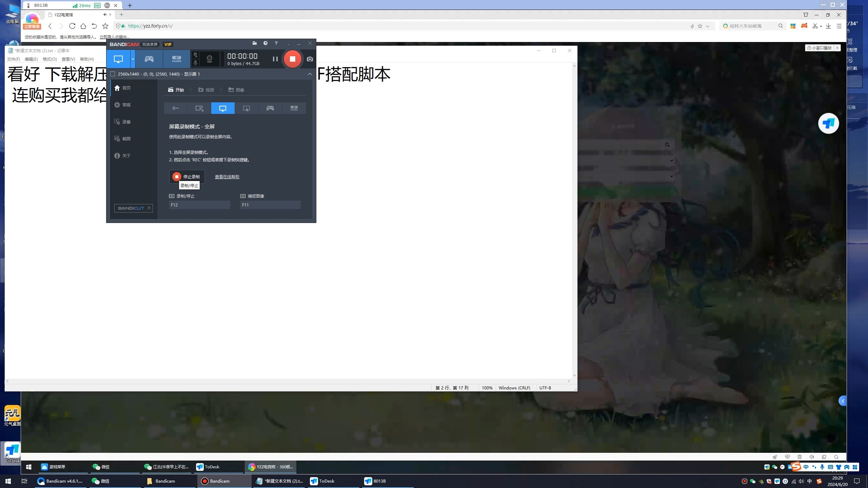Open 常规 settings in Bandicam sidebar
This screenshot has height=488, width=868.
click(x=133, y=105)
